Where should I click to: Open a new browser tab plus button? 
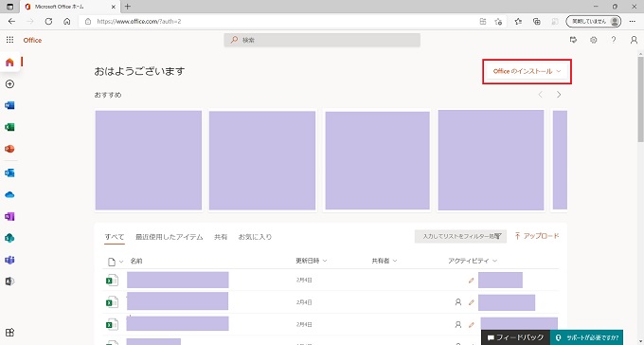[127, 7]
